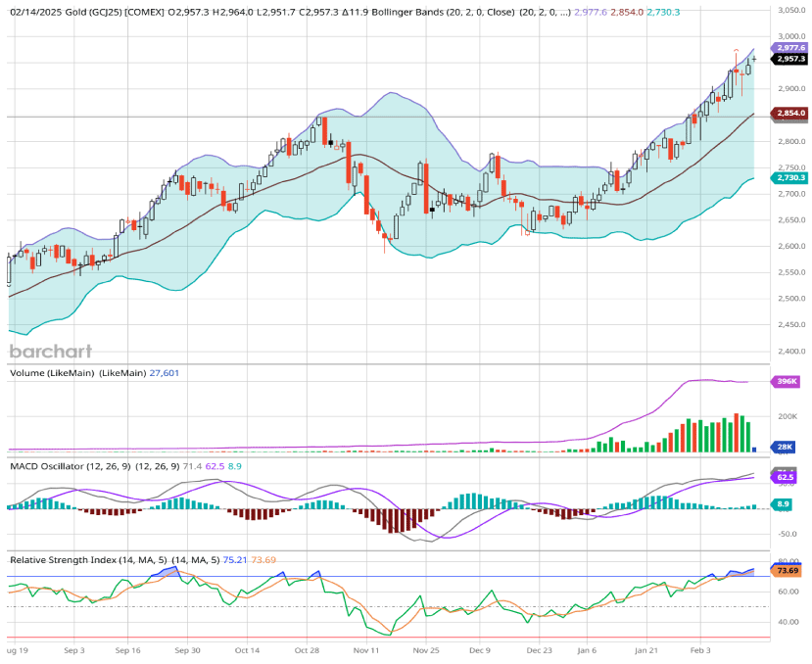The image size is (812, 664).
Task: Open the MACD Oscillator (12, 26, 9) label
Action: click(x=93, y=466)
